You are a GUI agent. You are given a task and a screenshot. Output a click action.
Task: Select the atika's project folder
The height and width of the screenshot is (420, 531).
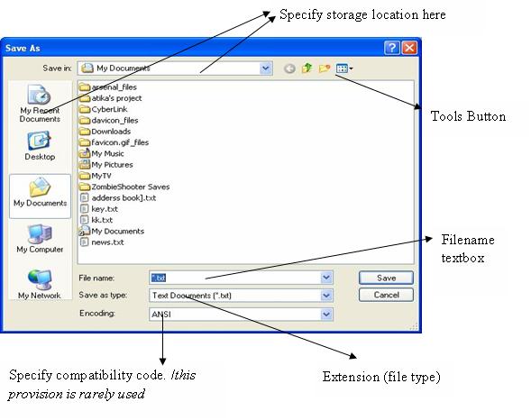point(110,98)
